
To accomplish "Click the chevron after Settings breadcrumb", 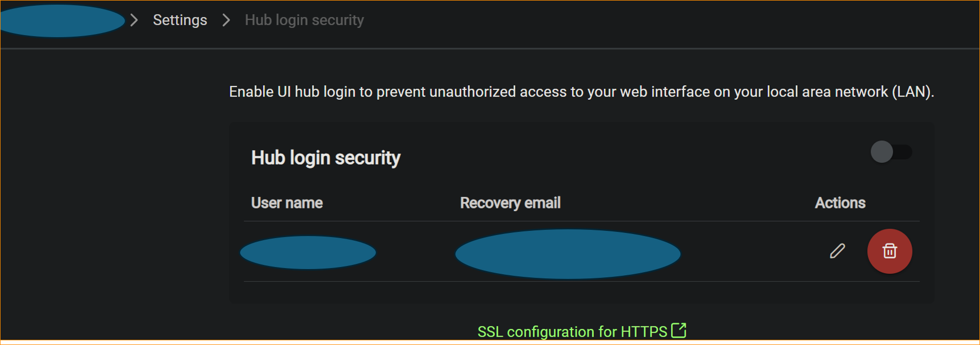I will pos(226,20).
